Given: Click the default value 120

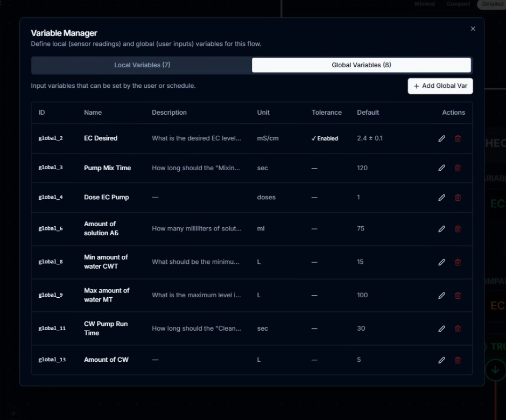Looking at the screenshot, I should tap(362, 168).
